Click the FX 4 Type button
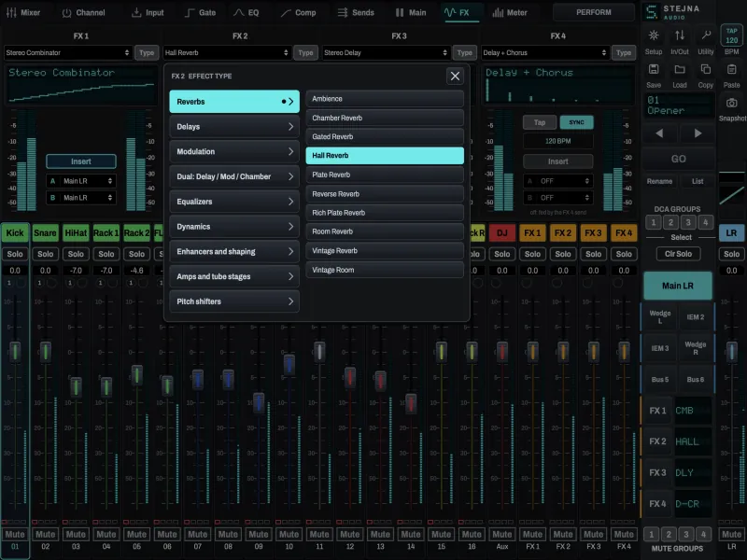Screen dimensions: 747x560 coord(624,53)
